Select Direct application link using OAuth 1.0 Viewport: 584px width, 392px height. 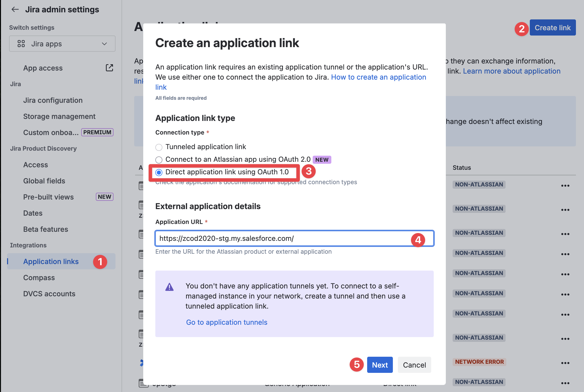[159, 172]
